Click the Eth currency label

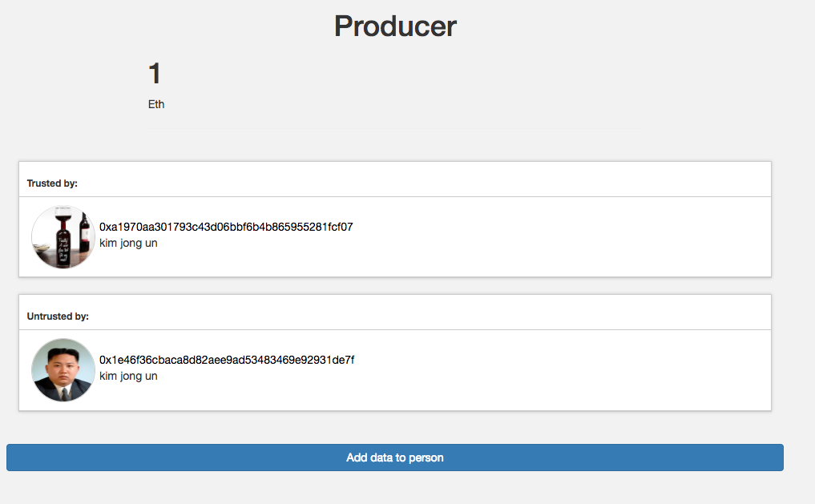[x=156, y=104]
